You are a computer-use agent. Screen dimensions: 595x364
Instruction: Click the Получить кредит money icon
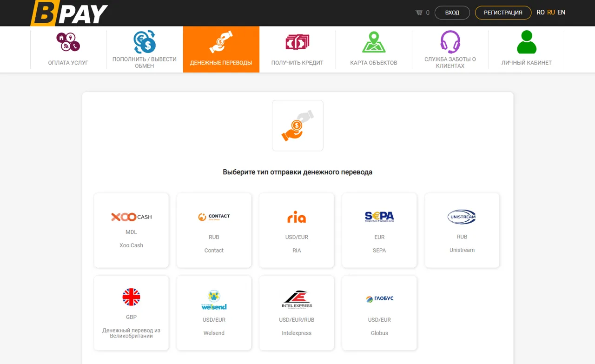(x=297, y=42)
